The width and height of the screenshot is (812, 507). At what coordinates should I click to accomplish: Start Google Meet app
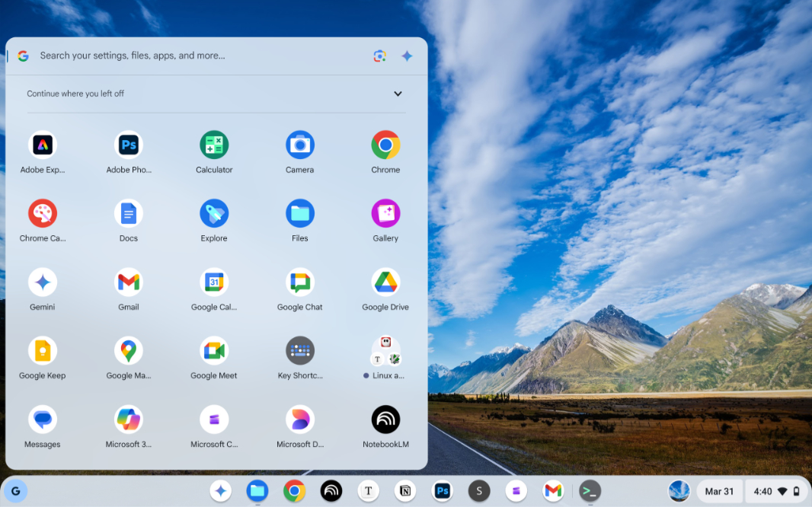pyautogui.click(x=214, y=350)
